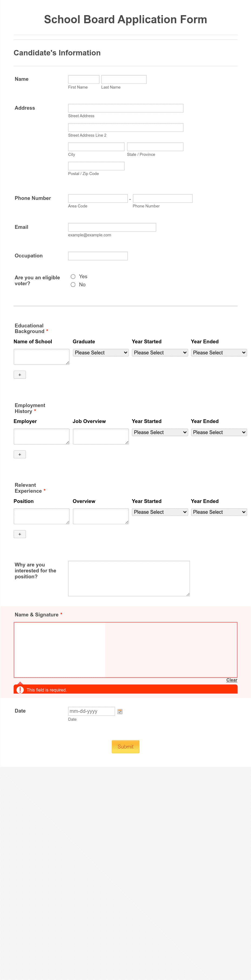This screenshot has width=251, height=980.
Task: Click the error exclamation icon on the warning
Action: click(20, 689)
